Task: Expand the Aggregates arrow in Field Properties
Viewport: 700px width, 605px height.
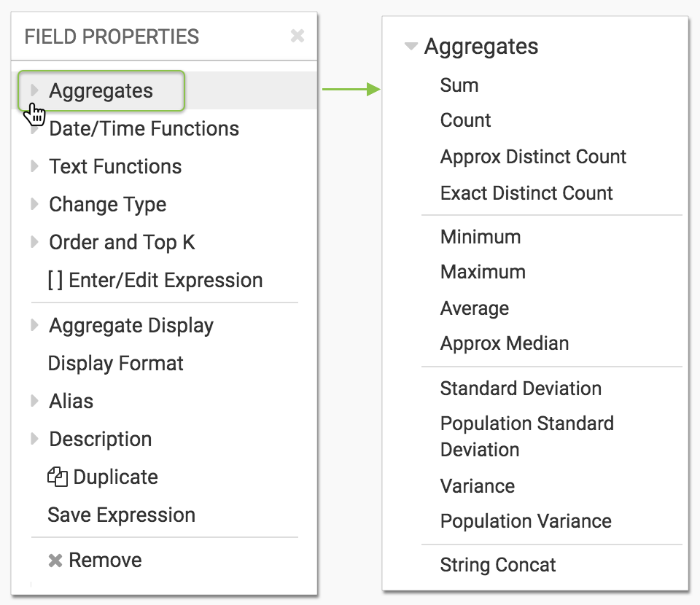Action: (x=34, y=90)
